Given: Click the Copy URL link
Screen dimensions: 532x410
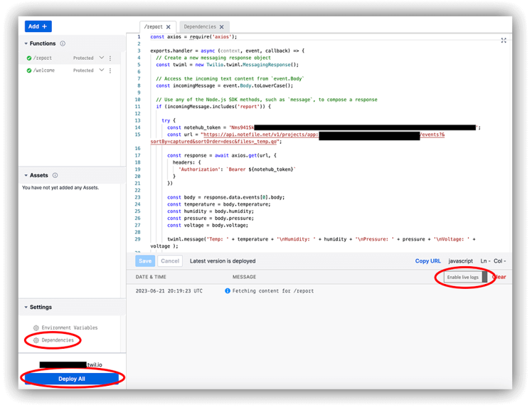Looking at the screenshot, I should (428, 261).
